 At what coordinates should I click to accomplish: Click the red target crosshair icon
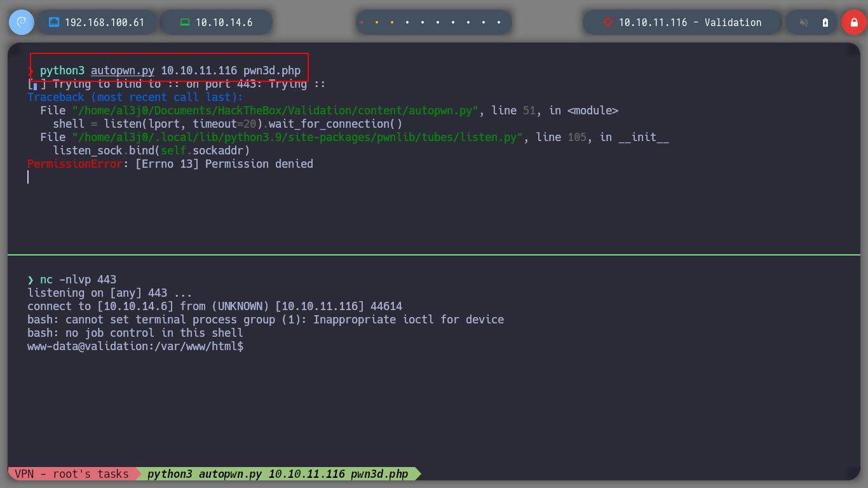coord(607,22)
